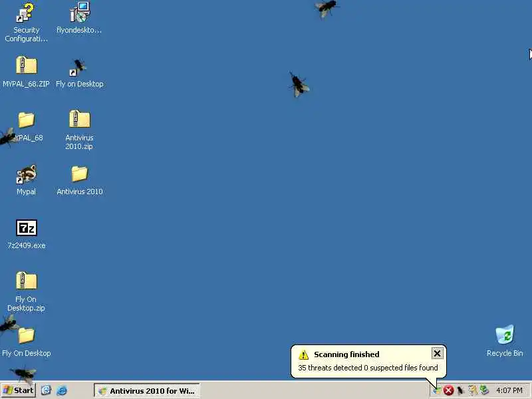Select the Fly on Desktop shortcut icon
The width and height of the screenshot is (532, 399).
(x=79, y=67)
